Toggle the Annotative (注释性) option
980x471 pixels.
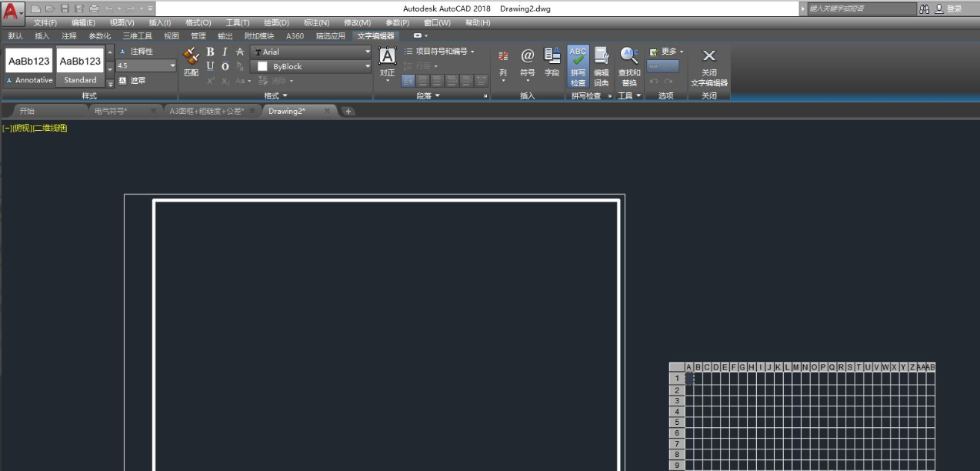click(135, 52)
